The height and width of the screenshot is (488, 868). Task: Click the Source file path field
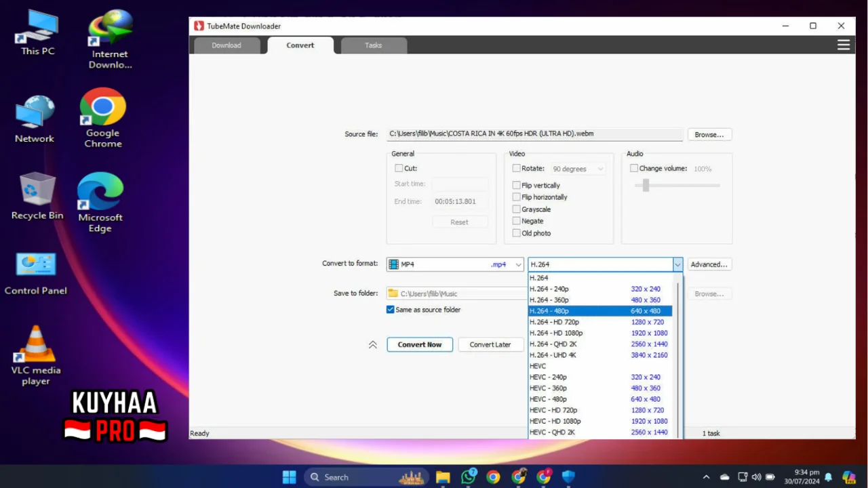pos(534,134)
